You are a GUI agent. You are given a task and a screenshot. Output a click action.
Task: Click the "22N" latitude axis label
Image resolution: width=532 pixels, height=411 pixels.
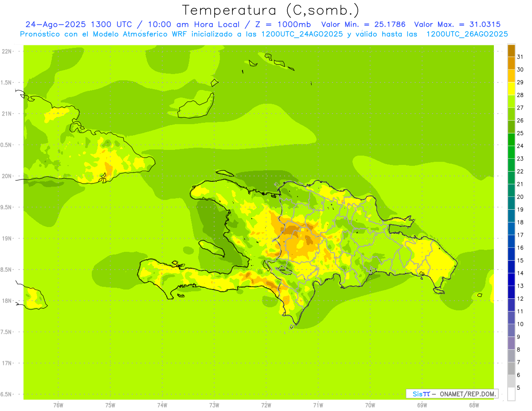(x=7, y=51)
